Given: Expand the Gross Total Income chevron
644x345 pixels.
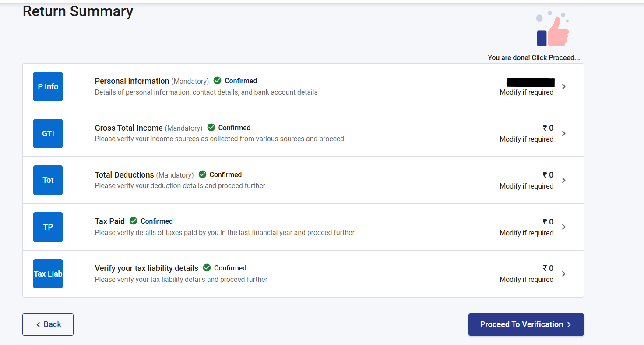Looking at the screenshot, I should pyautogui.click(x=564, y=133).
